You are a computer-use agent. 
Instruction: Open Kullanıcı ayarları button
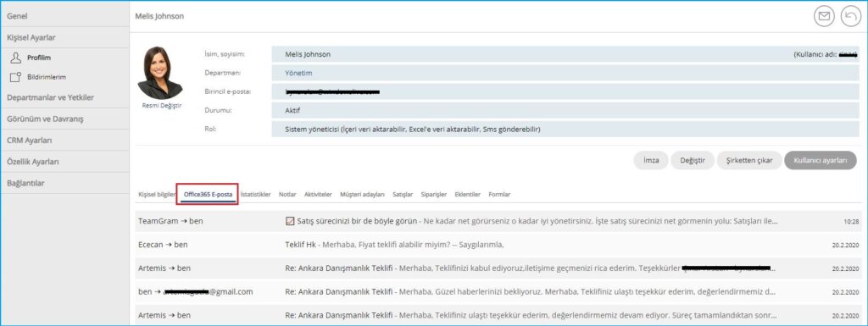pyautogui.click(x=821, y=160)
